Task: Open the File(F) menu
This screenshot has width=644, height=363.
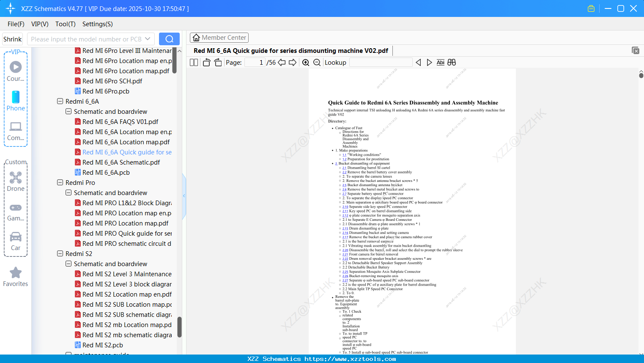Action: pos(16,24)
